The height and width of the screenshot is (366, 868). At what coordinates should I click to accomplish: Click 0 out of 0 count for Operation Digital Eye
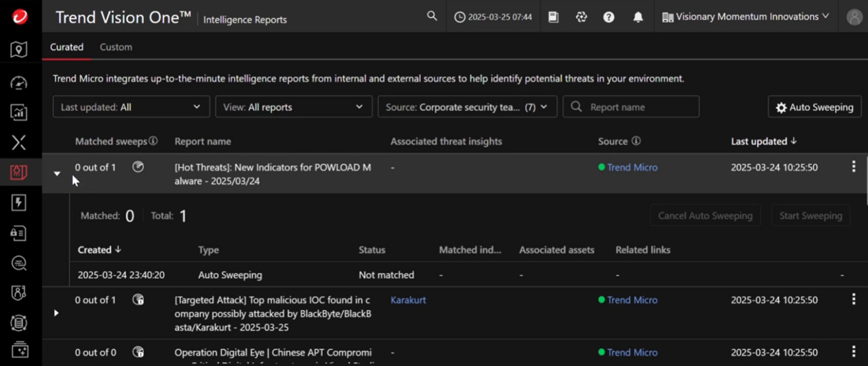[96, 352]
